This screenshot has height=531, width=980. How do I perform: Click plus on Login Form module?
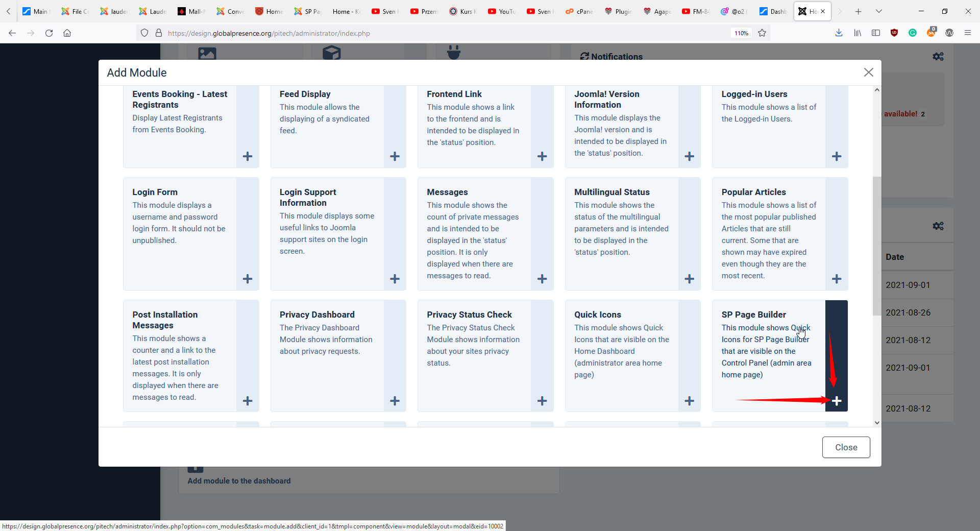[x=248, y=279]
